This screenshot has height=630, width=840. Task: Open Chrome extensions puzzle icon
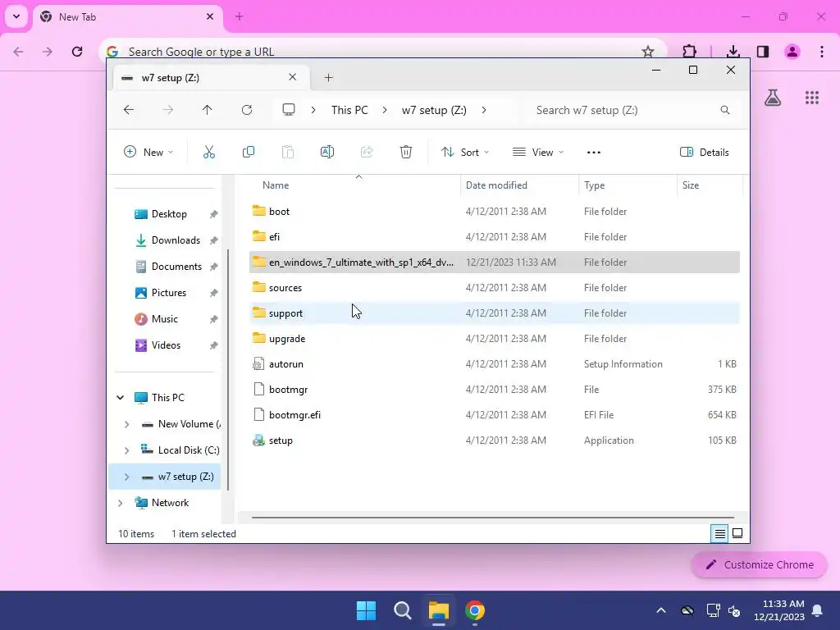(689, 52)
